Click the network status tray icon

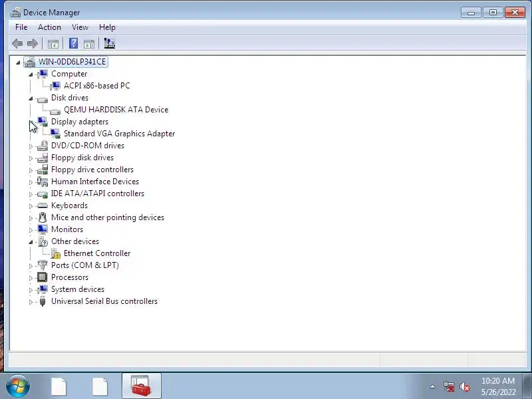[449, 386]
